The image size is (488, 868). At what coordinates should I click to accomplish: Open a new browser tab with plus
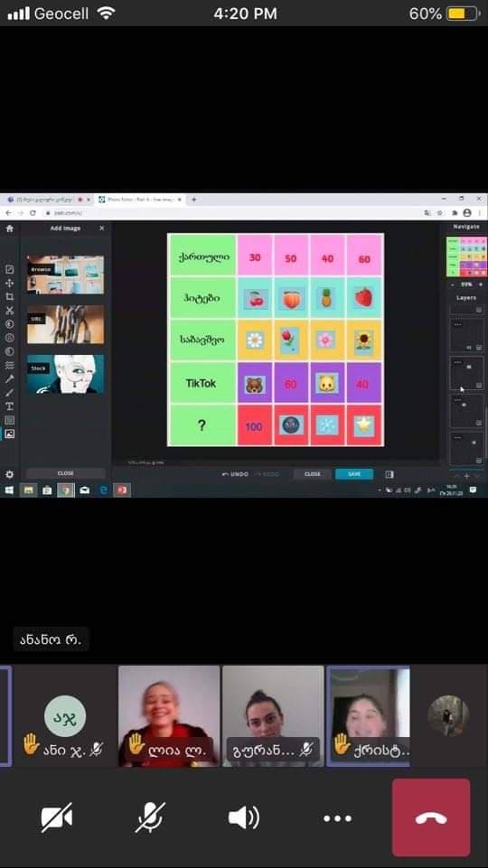click(193, 200)
